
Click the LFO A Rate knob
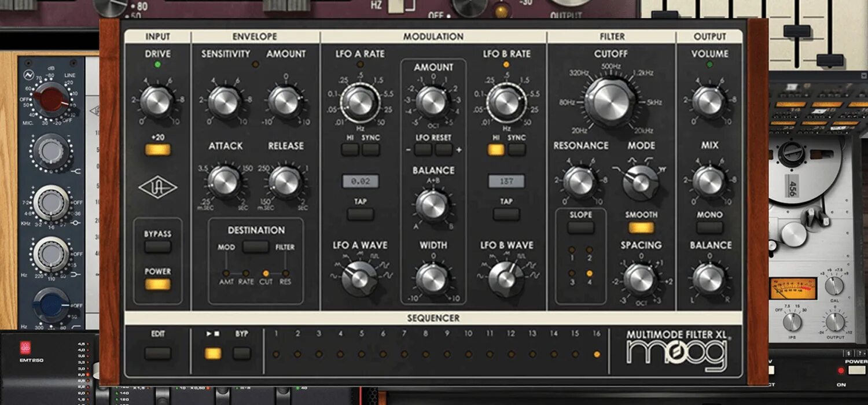(359, 103)
